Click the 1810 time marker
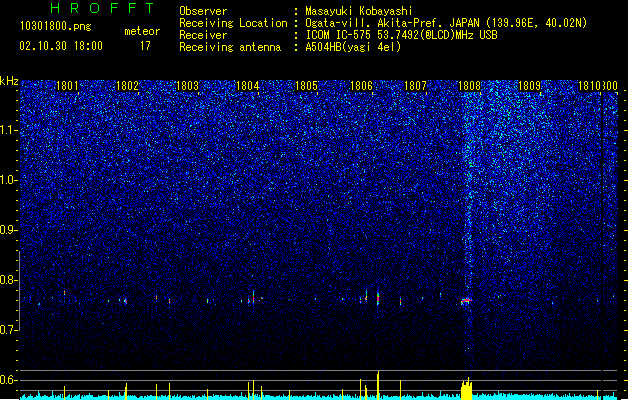The width and height of the screenshot is (629, 400). tap(589, 86)
